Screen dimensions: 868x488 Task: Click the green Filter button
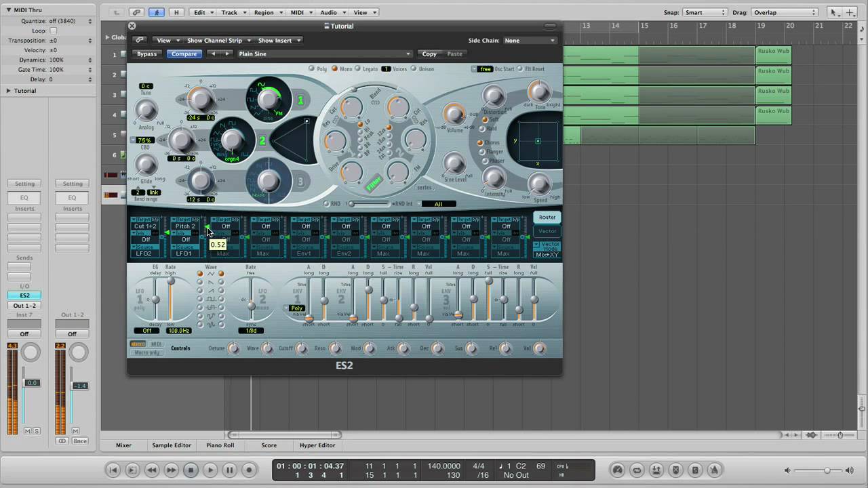pos(374,183)
